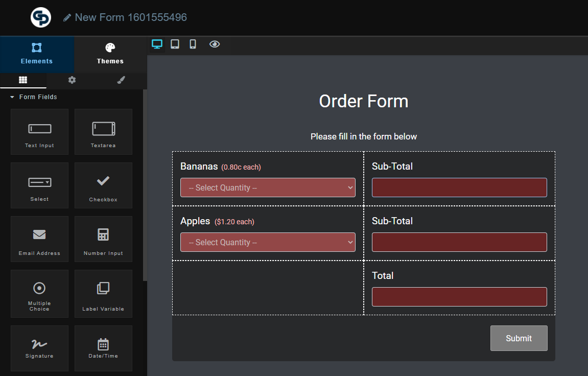Click the app logo in the header
The image size is (588, 376).
[40, 17]
